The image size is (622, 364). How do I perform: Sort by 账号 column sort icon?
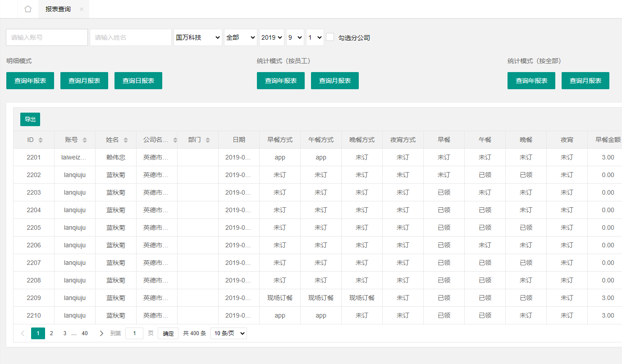(85, 140)
